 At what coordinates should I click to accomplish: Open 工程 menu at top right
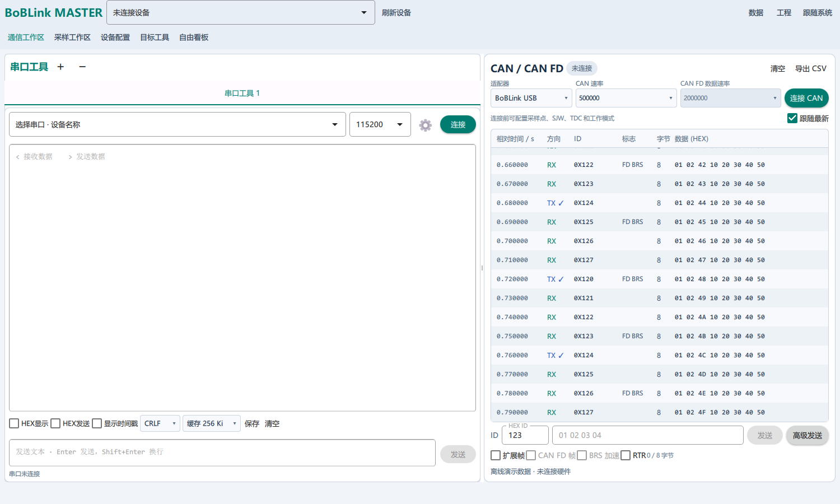point(784,12)
